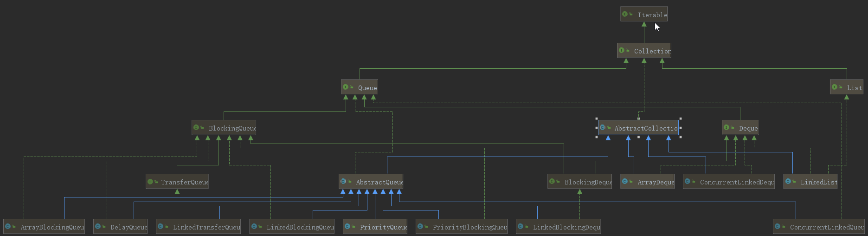Click the class icon on ArrayBlockingQueue
Screen dimensions: 868x236
(8, 226)
